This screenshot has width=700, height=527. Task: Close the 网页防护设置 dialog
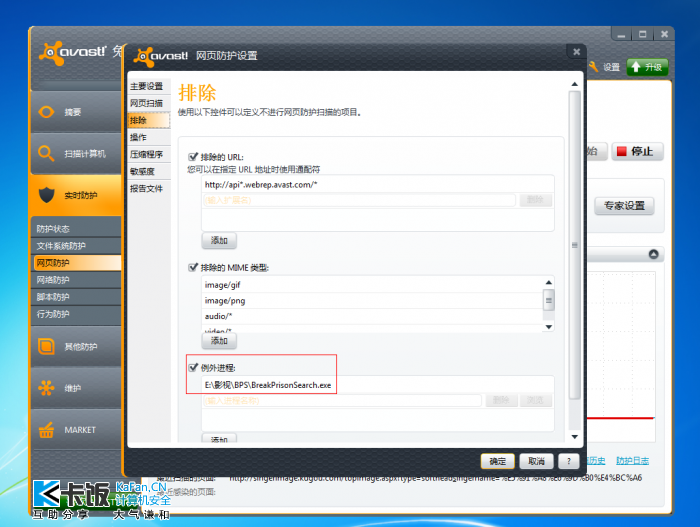coord(576,52)
